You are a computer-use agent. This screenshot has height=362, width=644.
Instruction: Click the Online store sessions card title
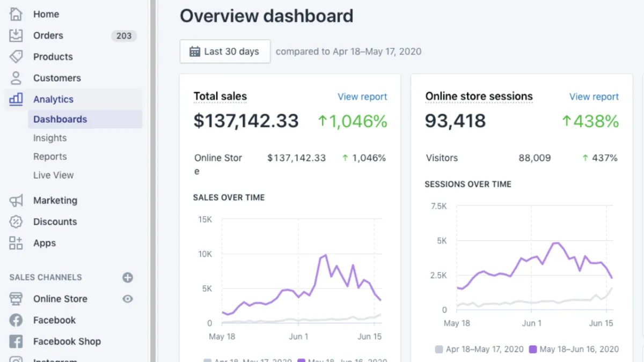[479, 97]
